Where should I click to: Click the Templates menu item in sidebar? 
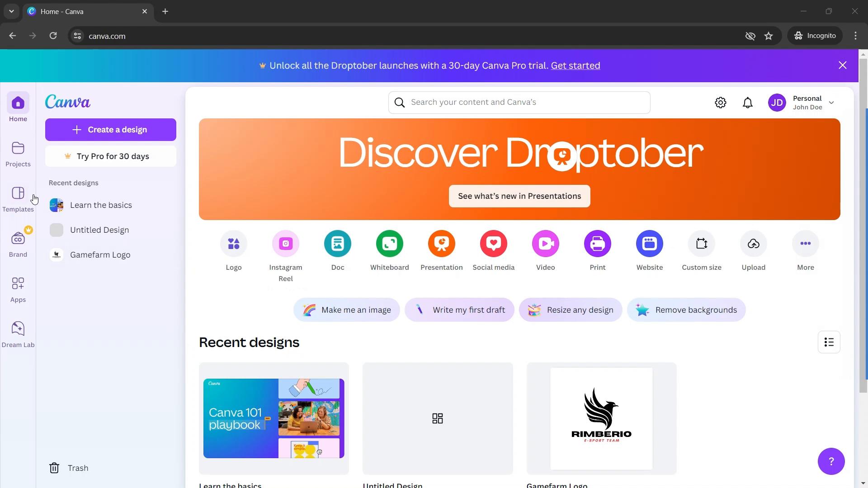coord(18,200)
